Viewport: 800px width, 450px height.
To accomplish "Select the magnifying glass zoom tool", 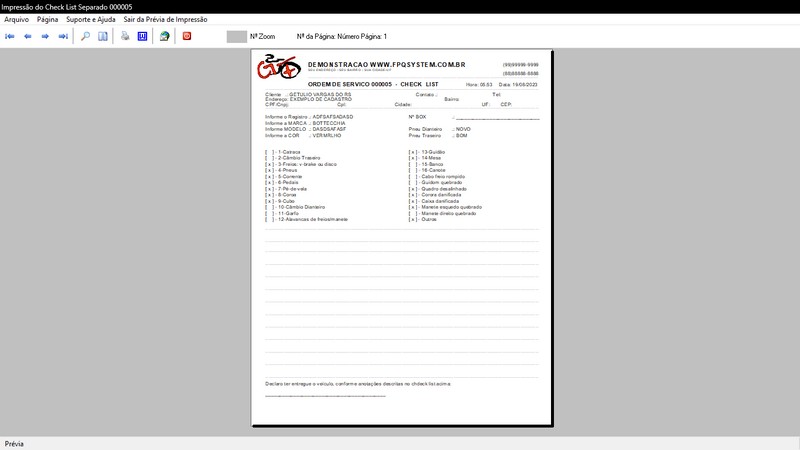I will click(x=85, y=36).
